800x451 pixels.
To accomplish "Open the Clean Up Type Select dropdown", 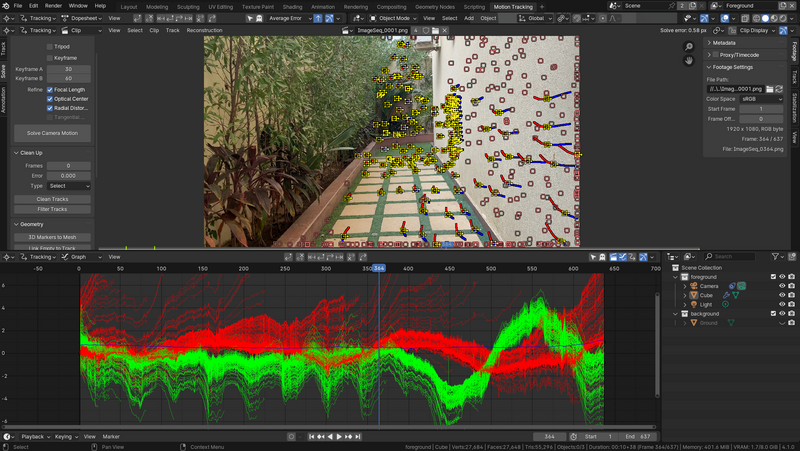I will click(68, 186).
